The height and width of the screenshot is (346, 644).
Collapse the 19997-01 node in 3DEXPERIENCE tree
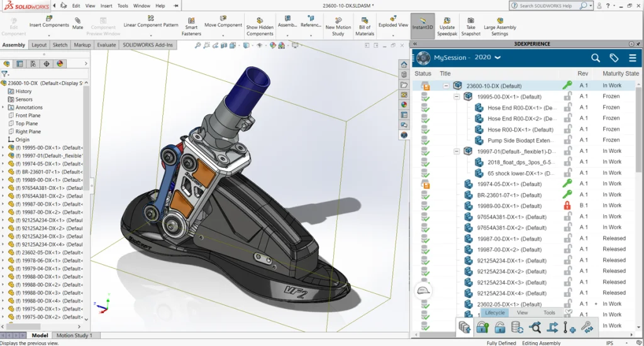457,151
